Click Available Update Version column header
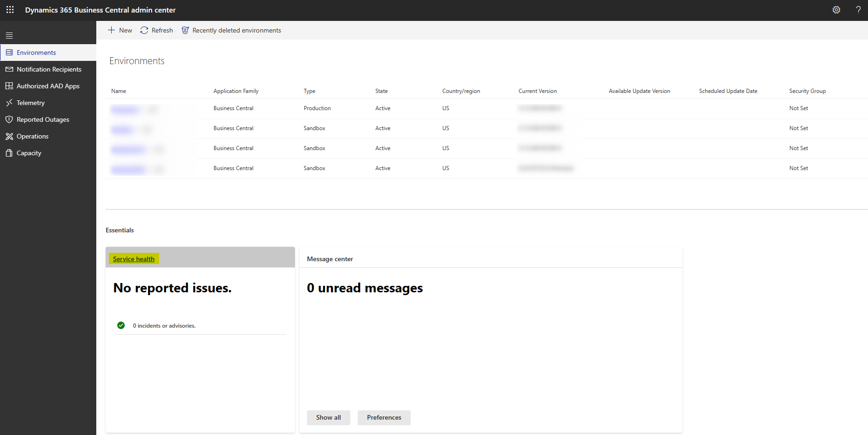The height and width of the screenshot is (435, 868). pyautogui.click(x=640, y=91)
